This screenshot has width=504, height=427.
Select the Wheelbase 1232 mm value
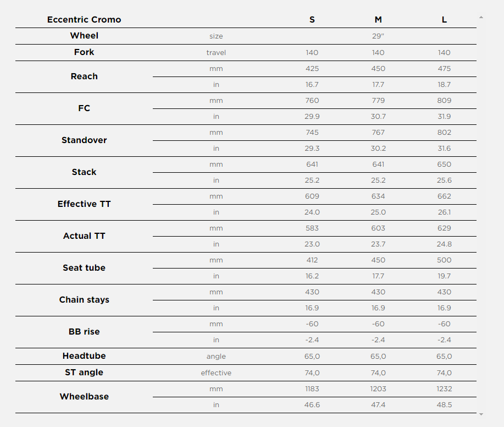444,389
